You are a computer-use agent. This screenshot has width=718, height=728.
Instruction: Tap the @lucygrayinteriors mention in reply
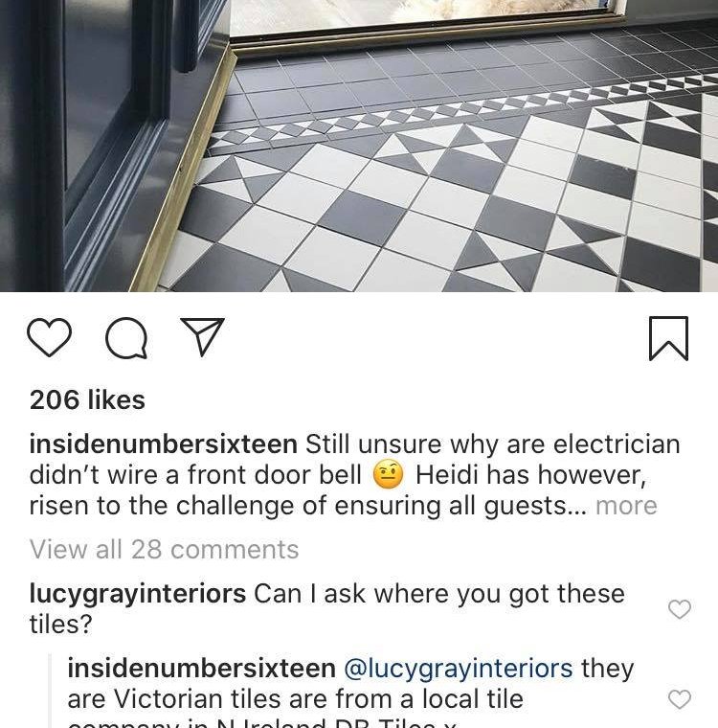(459, 669)
